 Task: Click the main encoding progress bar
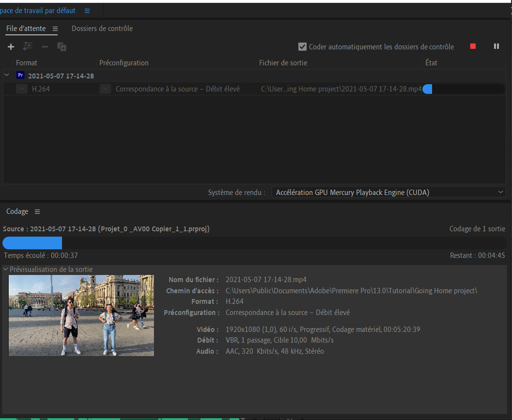click(x=255, y=243)
